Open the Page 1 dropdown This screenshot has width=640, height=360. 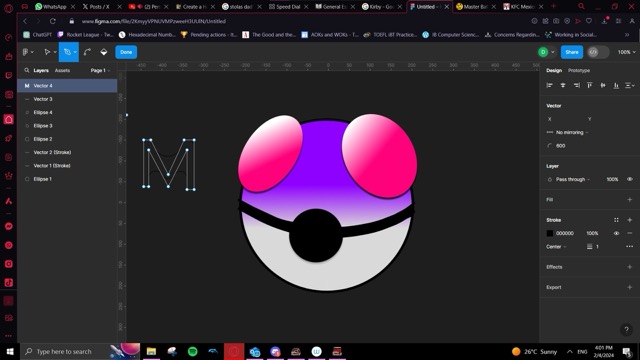100,70
